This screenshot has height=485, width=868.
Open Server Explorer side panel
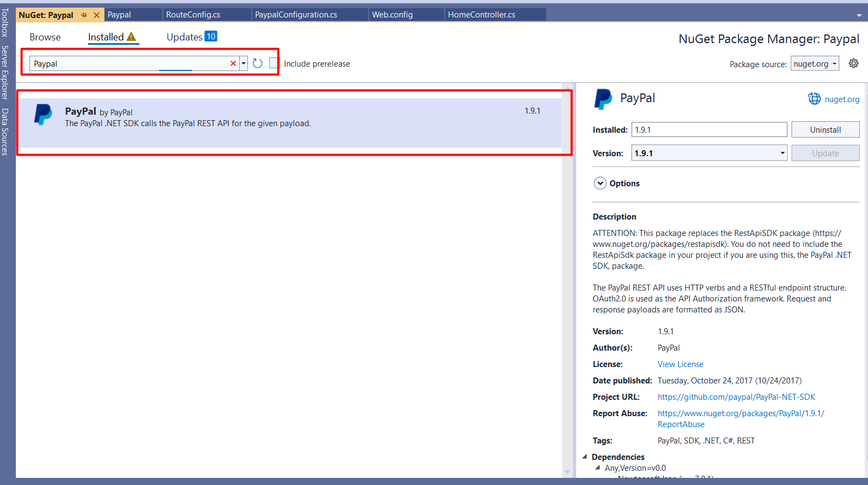tap(5, 72)
